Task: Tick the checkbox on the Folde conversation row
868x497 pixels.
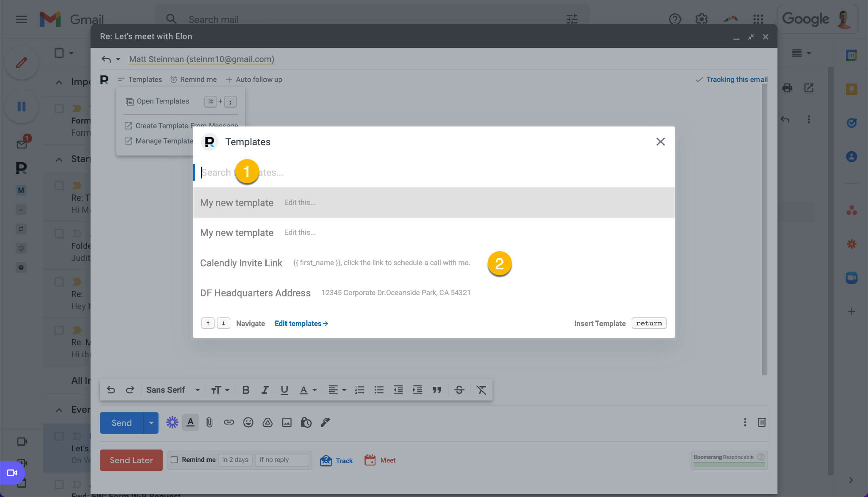Action: pyautogui.click(x=59, y=234)
